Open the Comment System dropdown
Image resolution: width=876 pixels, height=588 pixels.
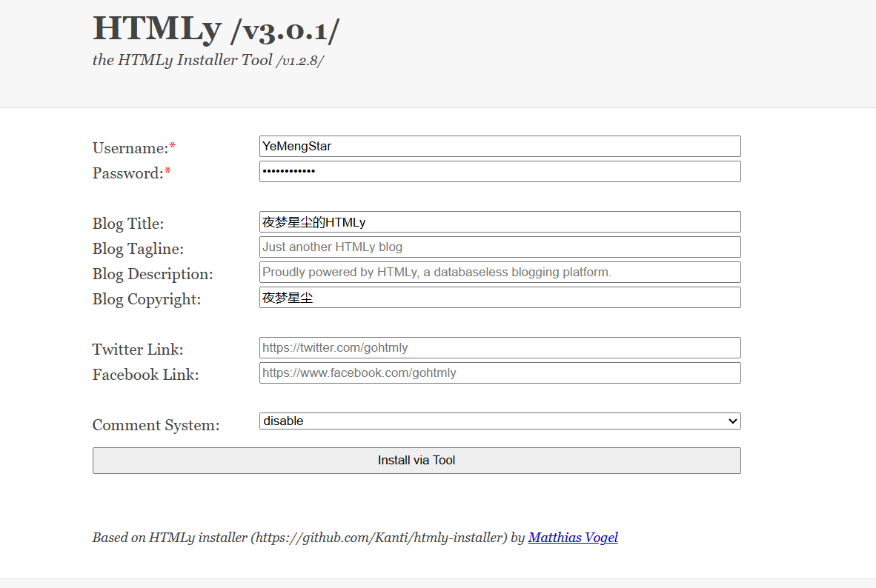tap(500, 421)
